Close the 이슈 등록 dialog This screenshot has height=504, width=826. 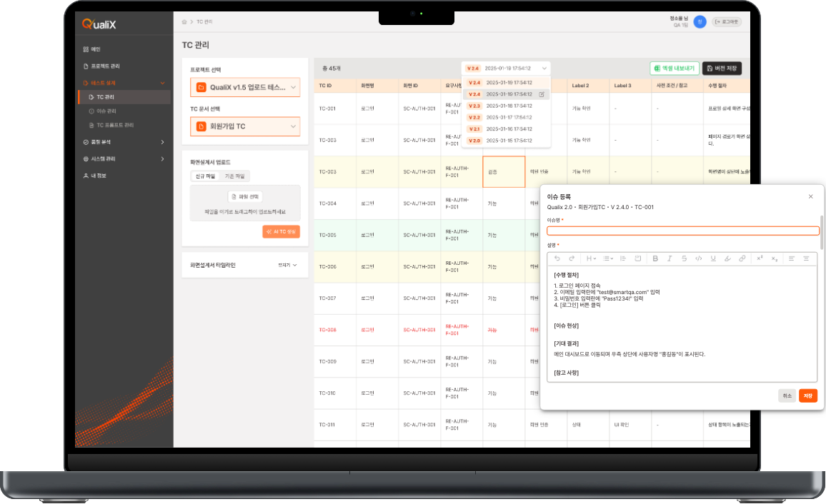pyautogui.click(x=811, y=196)
